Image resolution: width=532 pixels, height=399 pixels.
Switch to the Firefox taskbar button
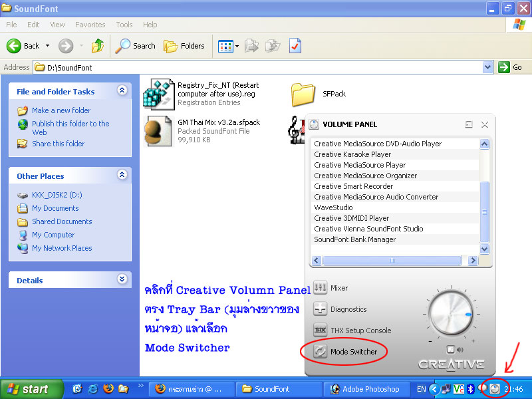point(192,389)
